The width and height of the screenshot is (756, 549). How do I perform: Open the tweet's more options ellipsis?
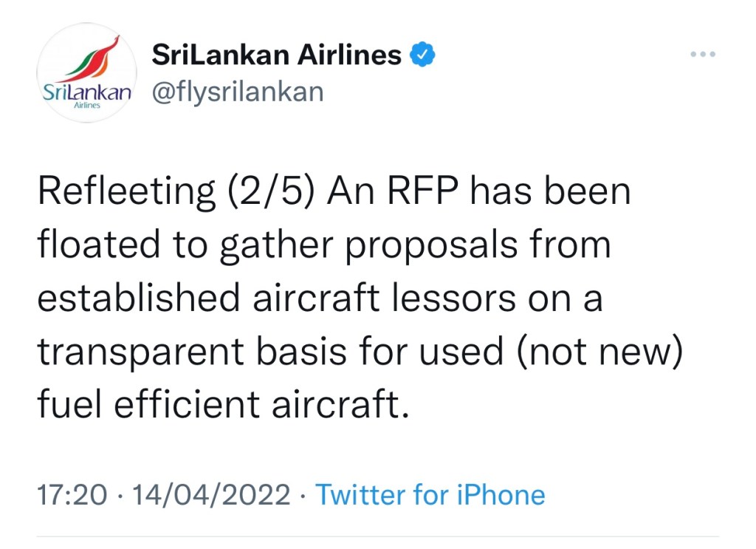(x=702, y=55)
